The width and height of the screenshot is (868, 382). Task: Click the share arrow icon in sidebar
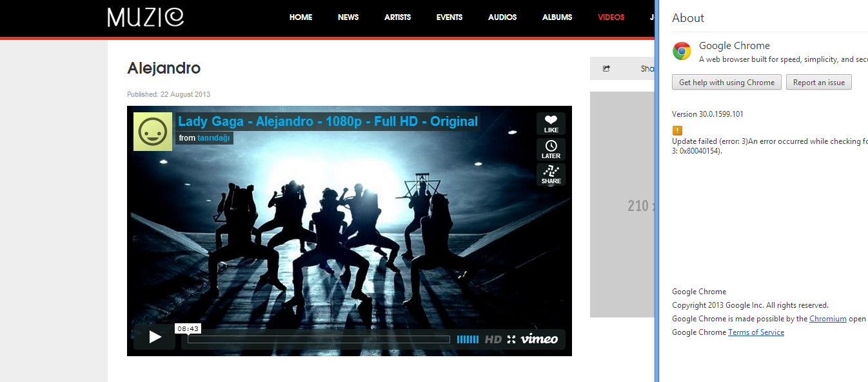606,68
